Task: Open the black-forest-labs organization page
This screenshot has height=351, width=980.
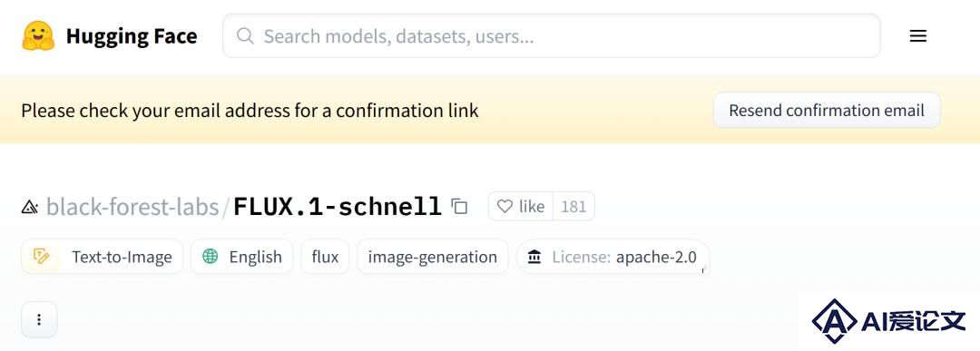Action: coord(132,206)
